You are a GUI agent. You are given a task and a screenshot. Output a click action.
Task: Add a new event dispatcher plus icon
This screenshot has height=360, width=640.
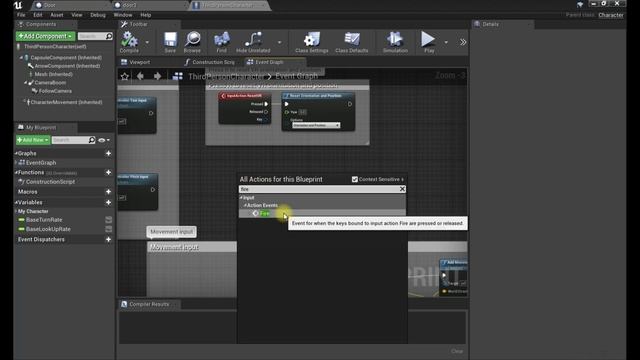point(108,239)
